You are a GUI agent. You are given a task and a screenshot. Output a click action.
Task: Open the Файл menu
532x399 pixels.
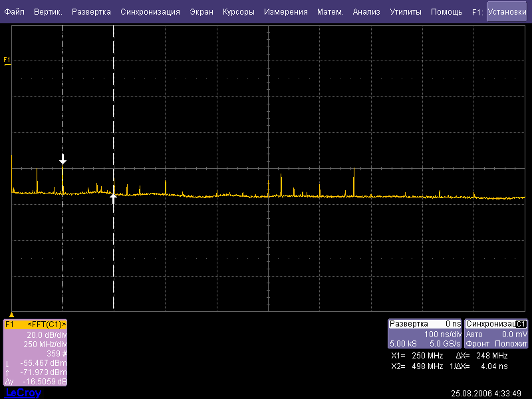pyautogui.click(x=14, y=12)
